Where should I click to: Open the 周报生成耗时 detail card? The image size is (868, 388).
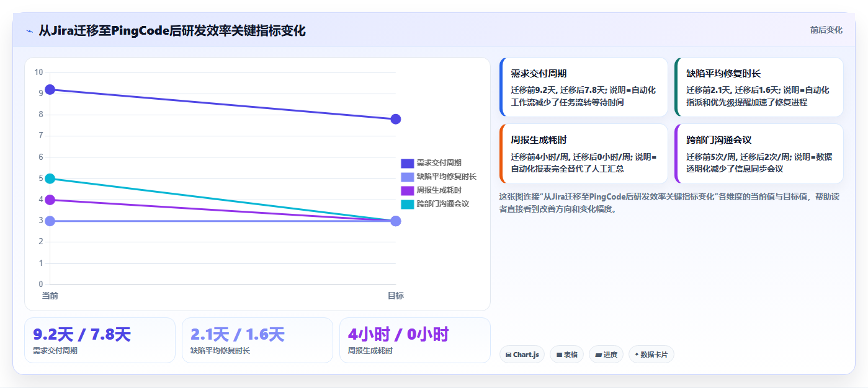click(583, 154)
